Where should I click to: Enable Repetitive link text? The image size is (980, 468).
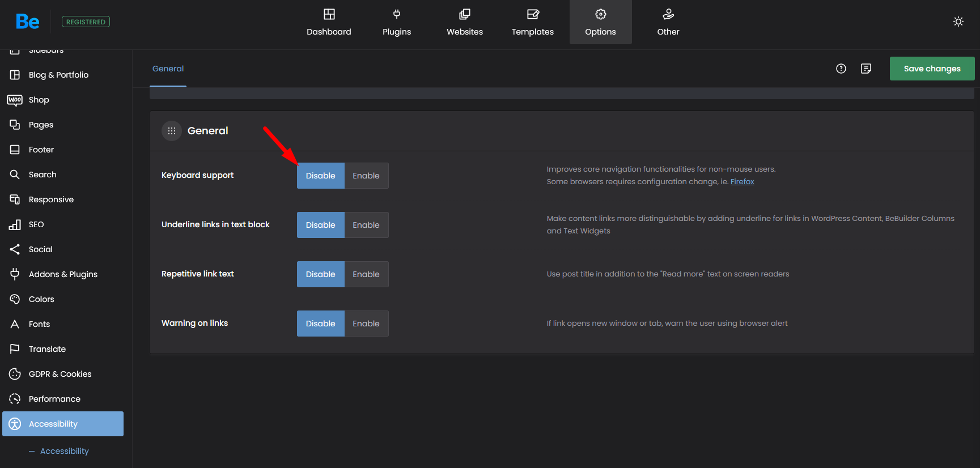(x=366, y=274)
